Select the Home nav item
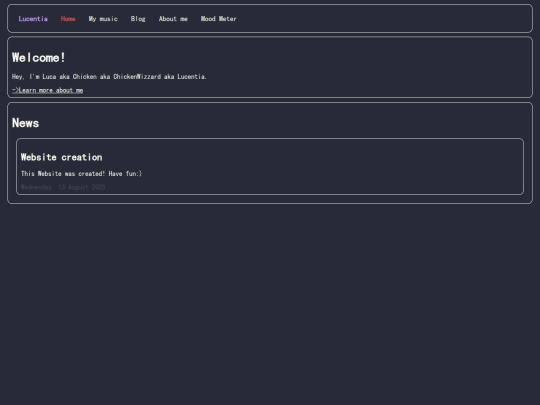Screen dimensions: 540x405 68,19
